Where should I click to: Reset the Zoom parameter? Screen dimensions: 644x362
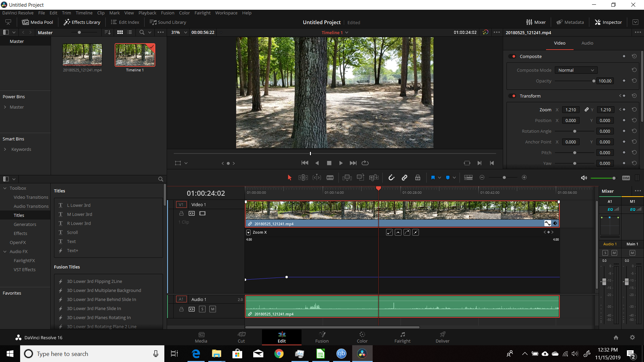coord(634,110)
